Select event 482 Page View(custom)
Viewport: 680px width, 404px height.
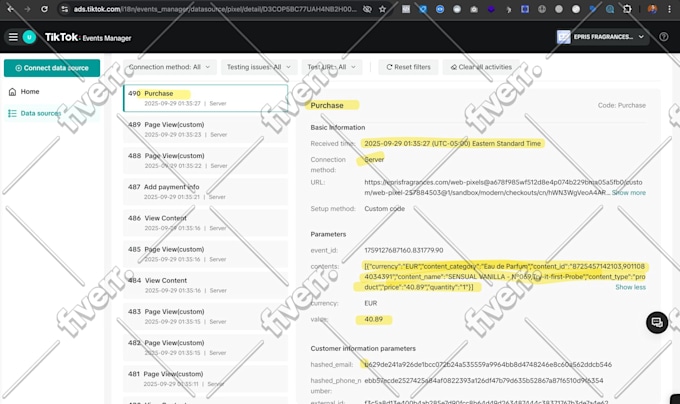tap(206, 348)
